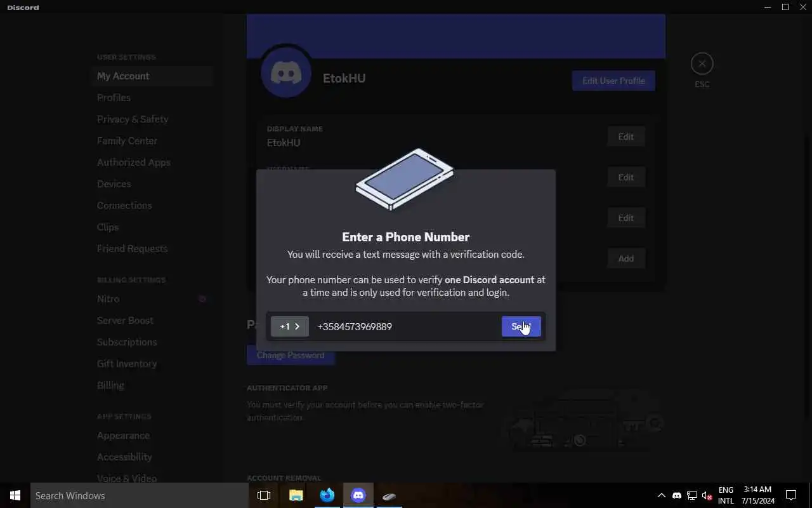The width and height of the screenshot is (812, 508).
Task: Click the phone illustration in dialog
Action: point(405,180)
